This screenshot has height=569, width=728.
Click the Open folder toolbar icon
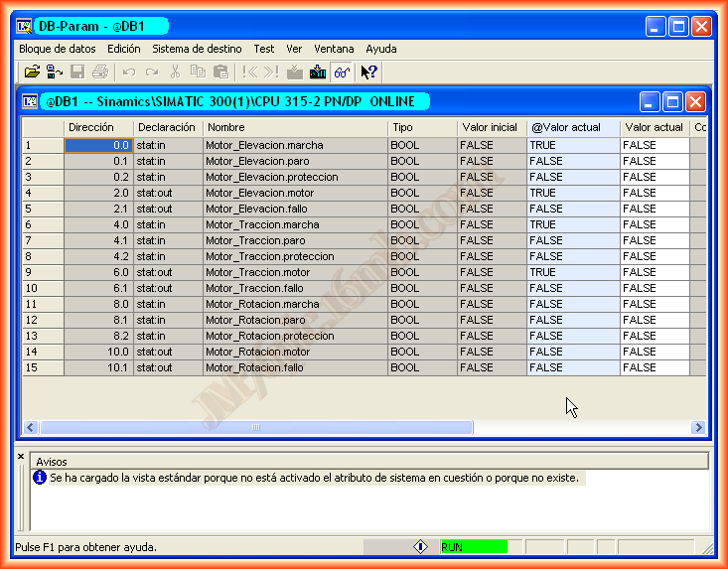click(x=32, y=71)
